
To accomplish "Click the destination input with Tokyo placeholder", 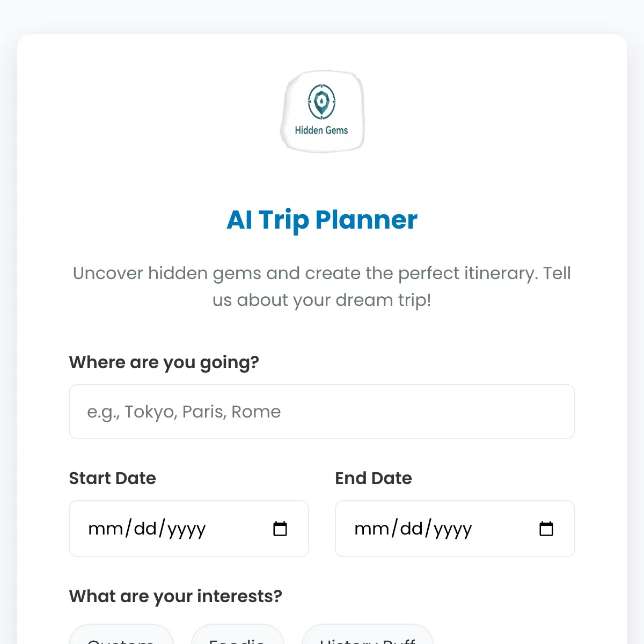I will (x=322, y=412).
